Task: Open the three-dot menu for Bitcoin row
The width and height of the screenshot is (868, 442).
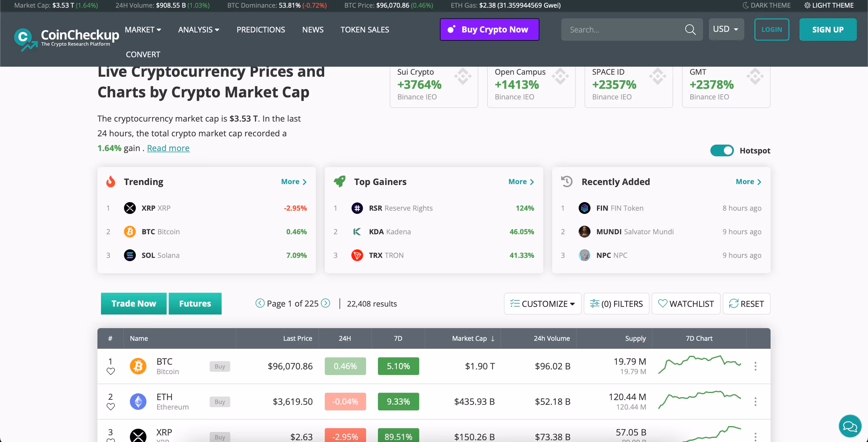Action: pos(756,366)
